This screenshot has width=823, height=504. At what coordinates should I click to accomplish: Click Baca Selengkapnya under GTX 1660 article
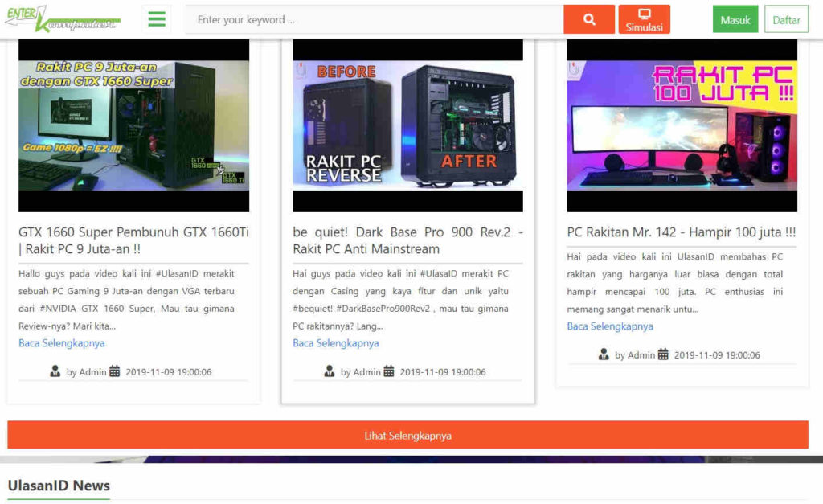tap(61, 343)
